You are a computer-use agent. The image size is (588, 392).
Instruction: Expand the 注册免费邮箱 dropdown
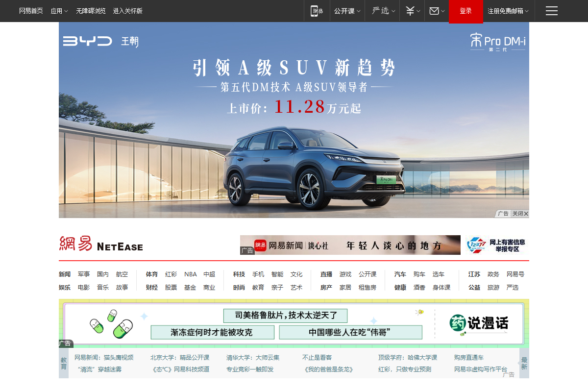pos(505,11)
